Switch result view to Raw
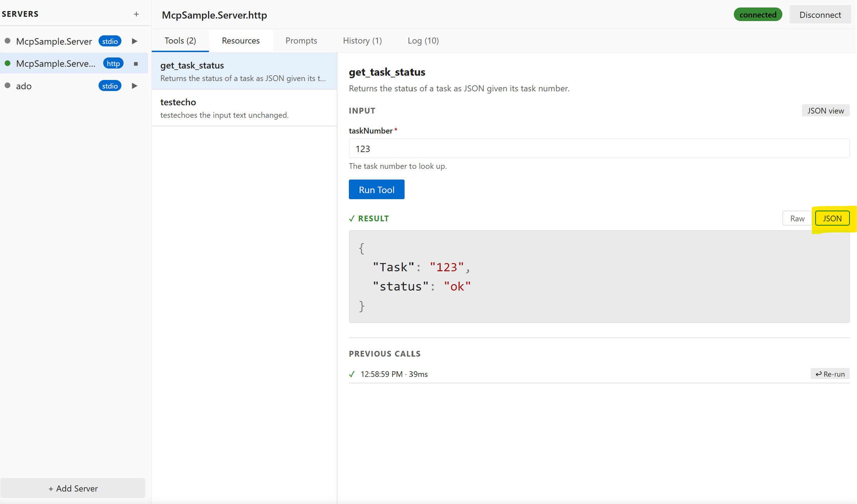 click(797, 218)
